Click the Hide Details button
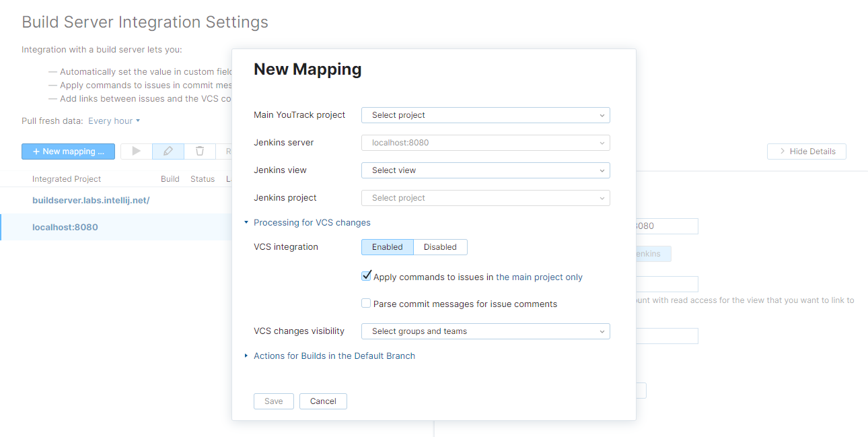 click(x=806, y=151)
